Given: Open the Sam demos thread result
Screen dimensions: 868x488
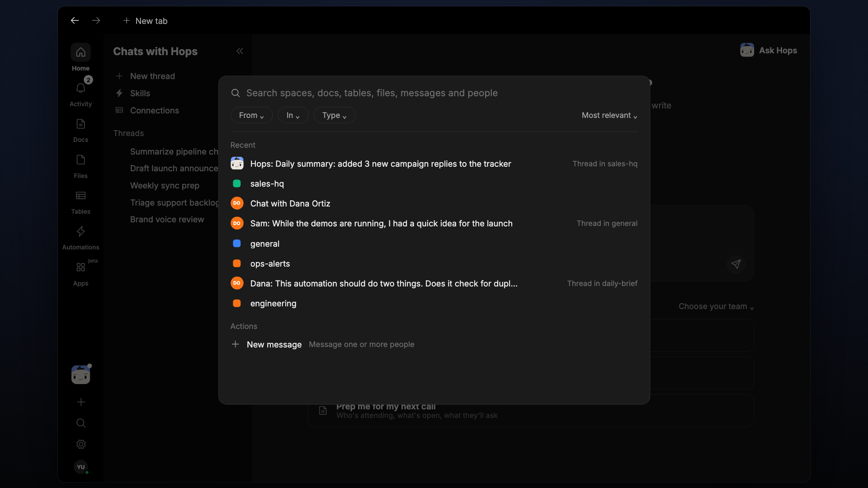Looking at the screenshot, I should tap(434, 223).
